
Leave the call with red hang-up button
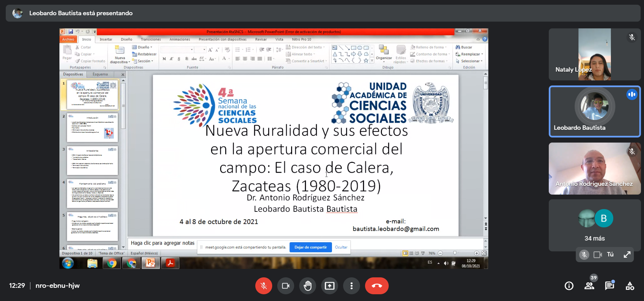377,286
